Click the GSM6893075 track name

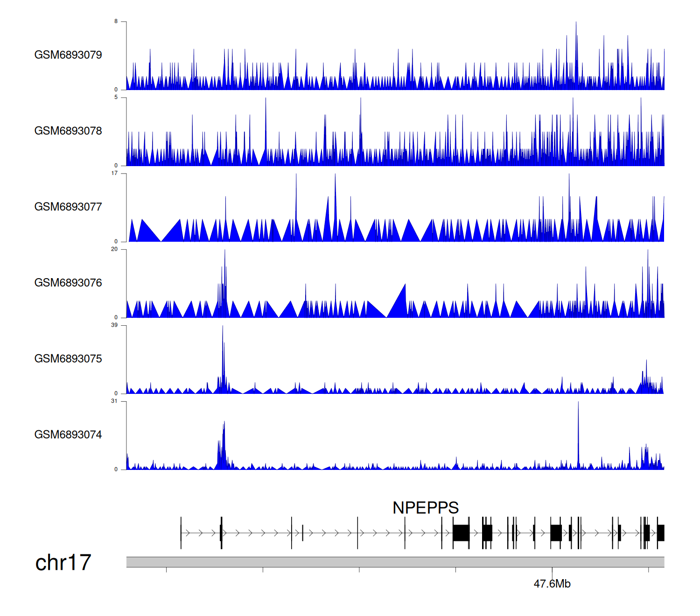(x=68, y=359)
